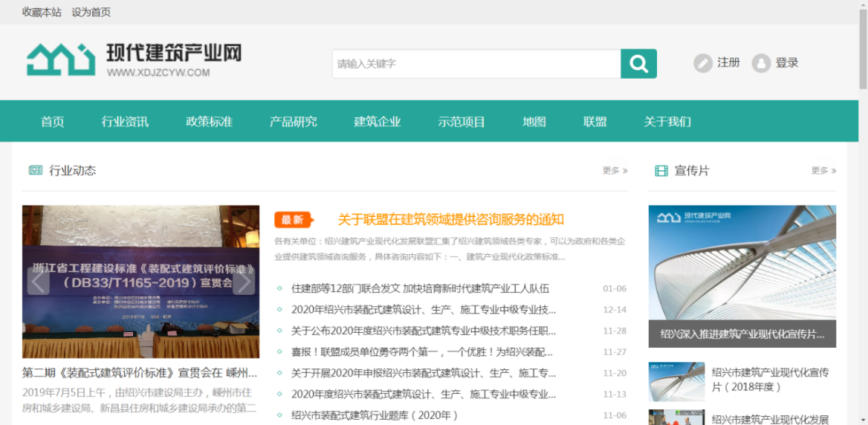
Task: Open link 绍兴市建筑产业现代化宣传片（2018年度）
Action: point(770,380)
